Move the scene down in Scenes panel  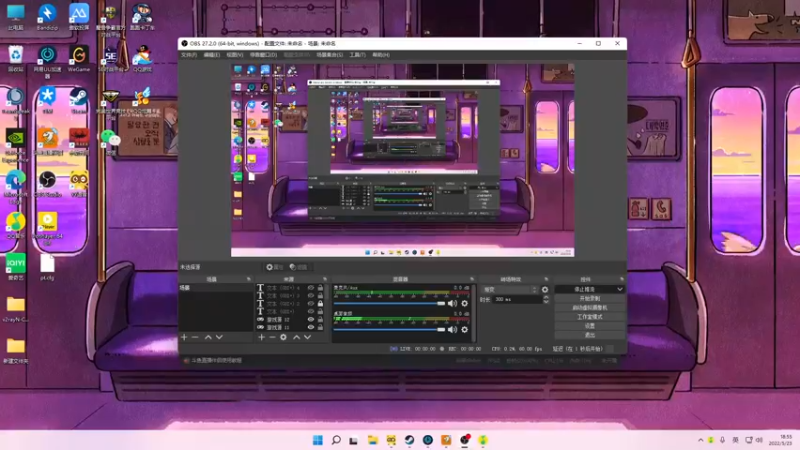[219, 337]
